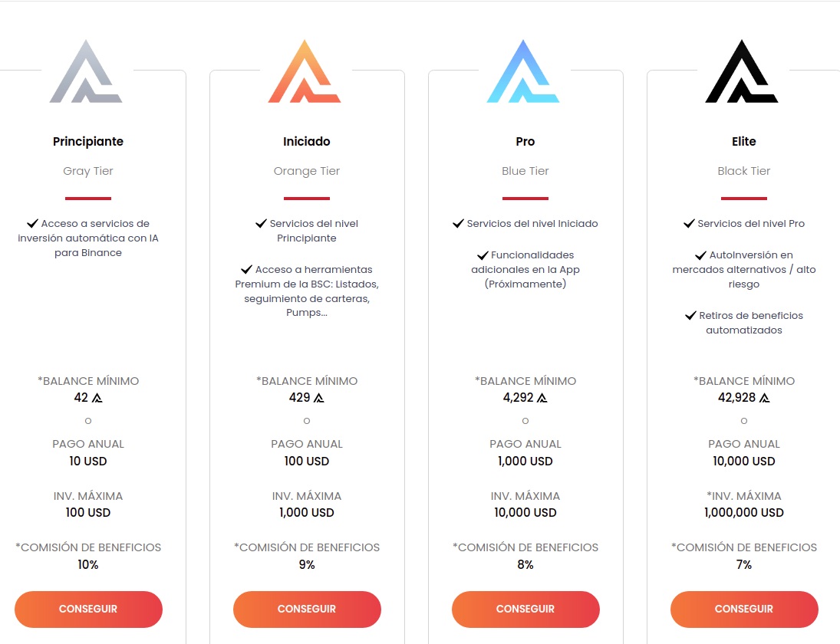Get the Elite plan via Conseguir
840x644 pixels.
tap(744, 609)
